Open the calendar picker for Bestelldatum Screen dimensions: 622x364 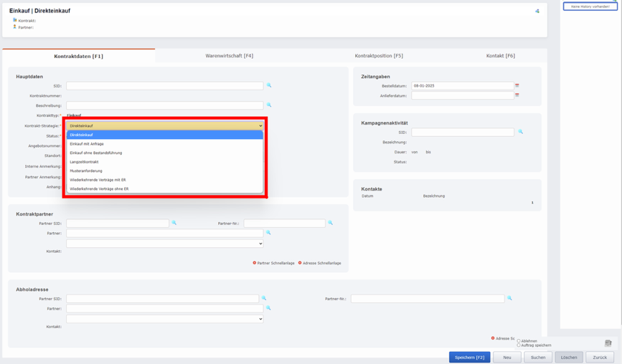pos(517,86)
